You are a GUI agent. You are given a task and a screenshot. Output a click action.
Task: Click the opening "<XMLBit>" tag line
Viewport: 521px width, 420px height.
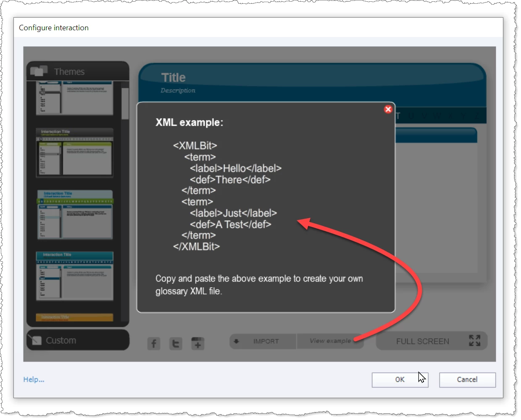click(195, 145)
